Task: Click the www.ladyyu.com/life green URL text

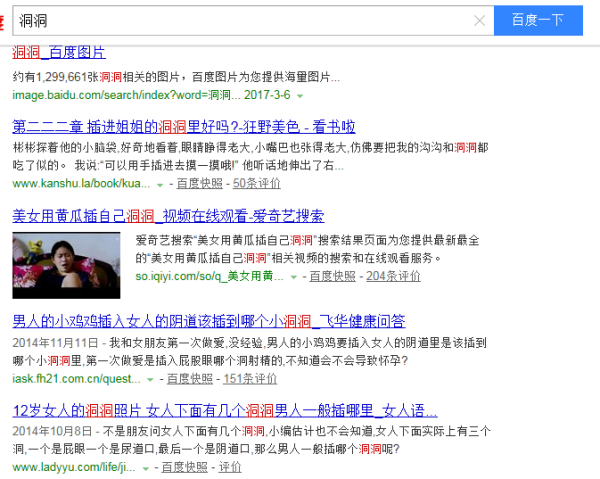Action: point(74,467)
